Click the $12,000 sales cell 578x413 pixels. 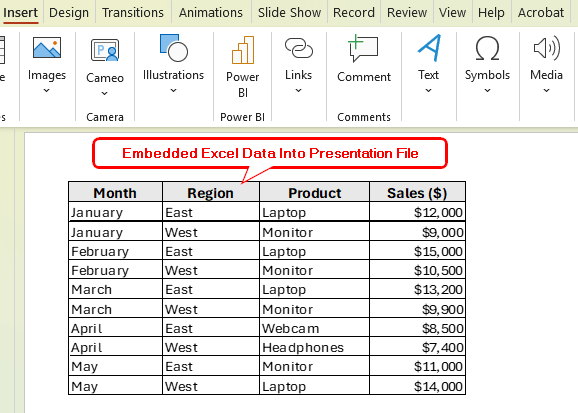417,212
